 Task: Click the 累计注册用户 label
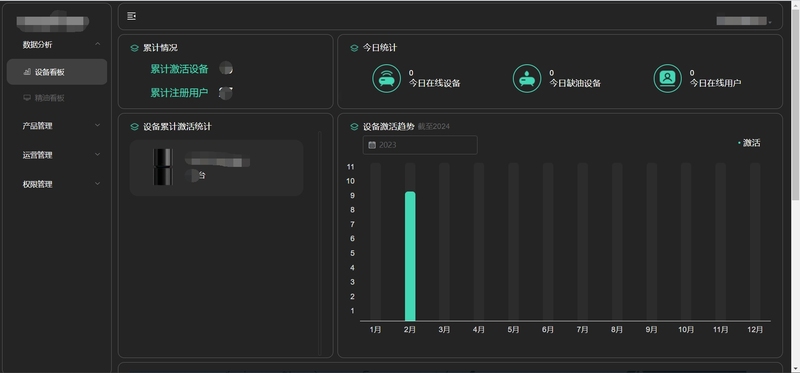pos(179,93)
